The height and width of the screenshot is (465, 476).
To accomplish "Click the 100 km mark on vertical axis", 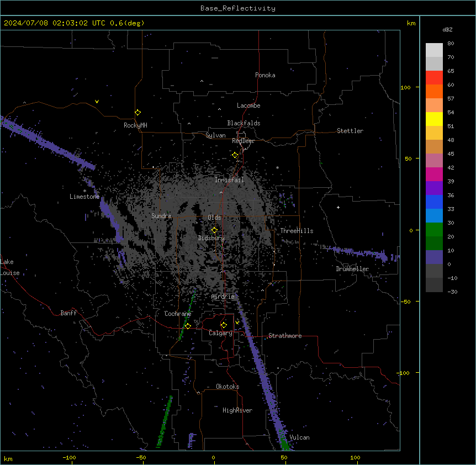I will coord(405,87).
